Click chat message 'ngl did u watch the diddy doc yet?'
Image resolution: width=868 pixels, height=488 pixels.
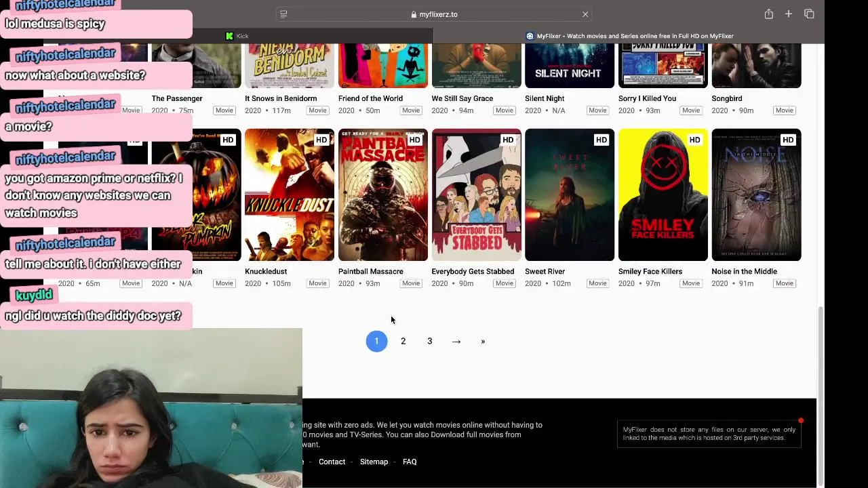93,316
